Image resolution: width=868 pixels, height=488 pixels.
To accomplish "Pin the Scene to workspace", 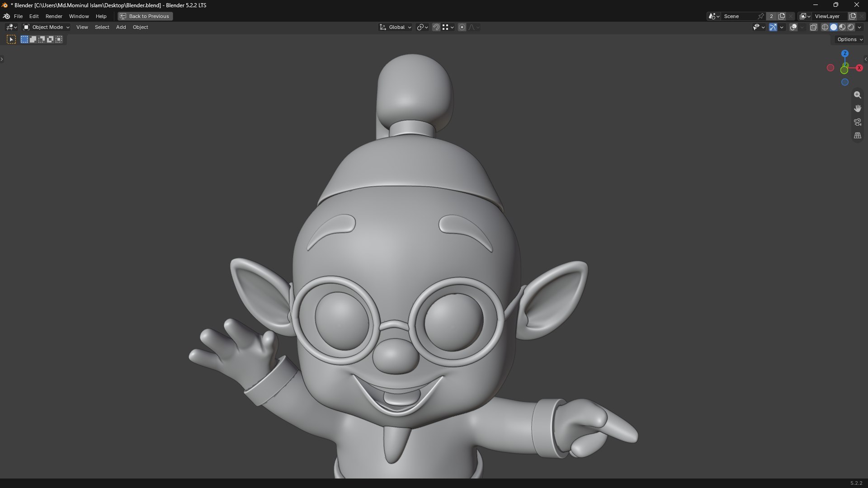I will (x=761, y=16).
